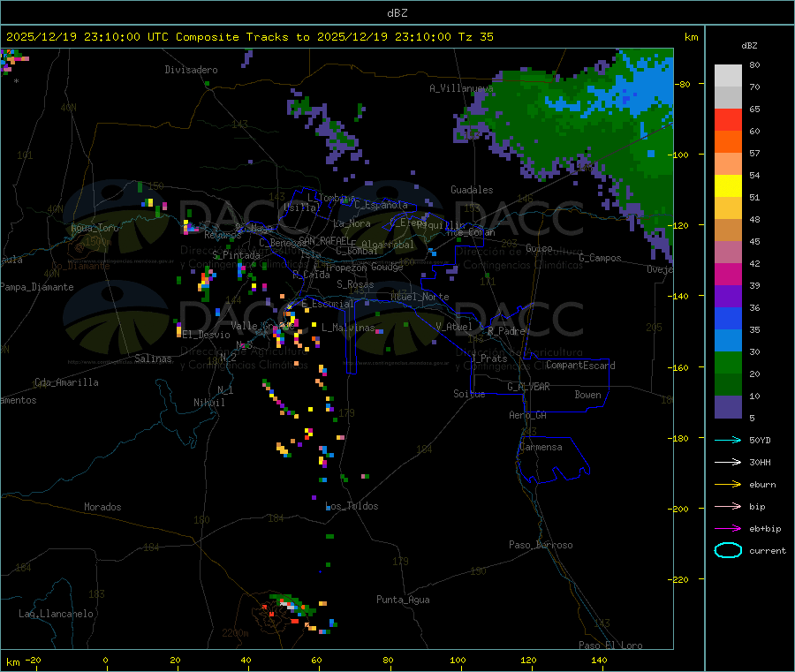
Task: Pick the bright green 20-30 dBZ swatch
Action: (728, 362)
